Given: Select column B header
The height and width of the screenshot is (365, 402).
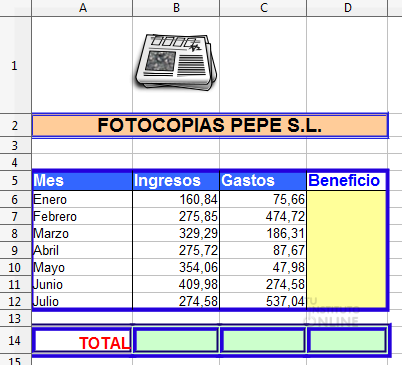Looking at the screenshot, I should (176, 8).
